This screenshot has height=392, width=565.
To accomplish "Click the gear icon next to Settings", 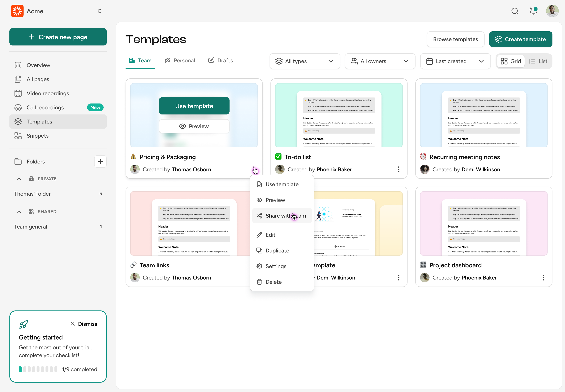I will click(259, 266).
